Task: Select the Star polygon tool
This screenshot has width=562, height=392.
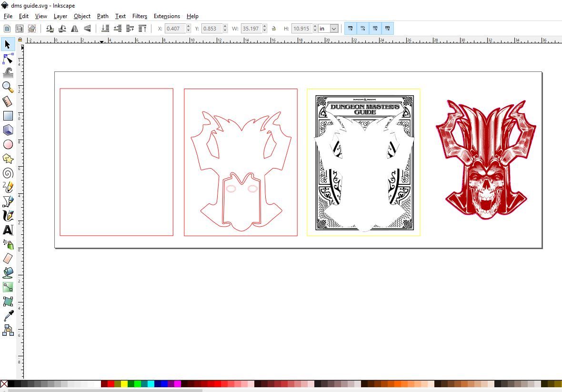Action: 8,159
